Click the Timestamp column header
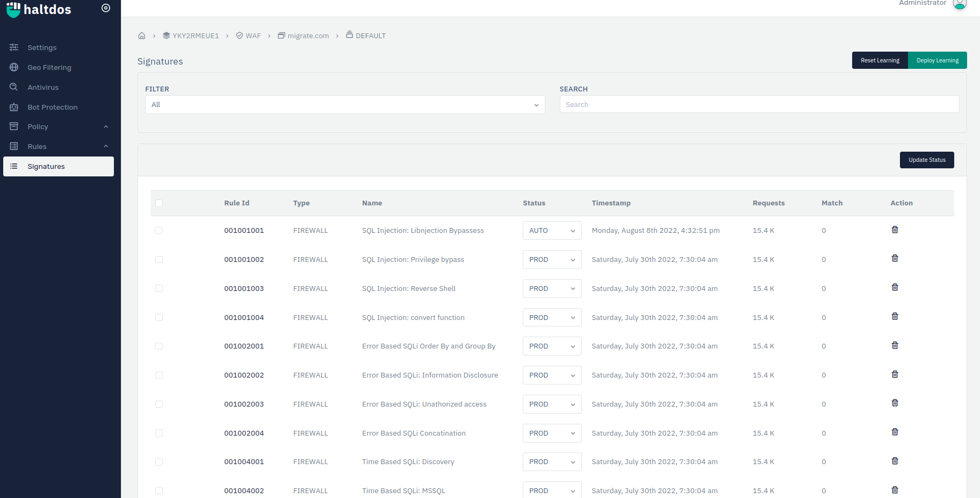The height and width of the screenshot is (498, 980). (611, 203)
